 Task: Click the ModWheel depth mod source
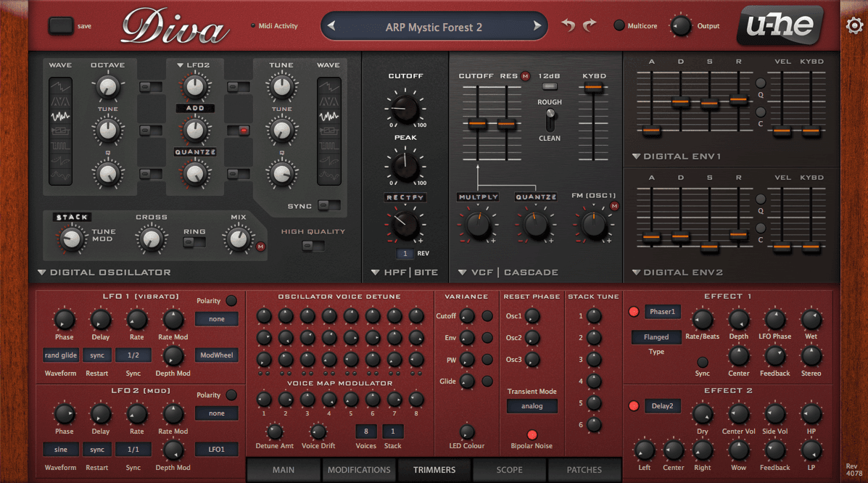[216, 355]
